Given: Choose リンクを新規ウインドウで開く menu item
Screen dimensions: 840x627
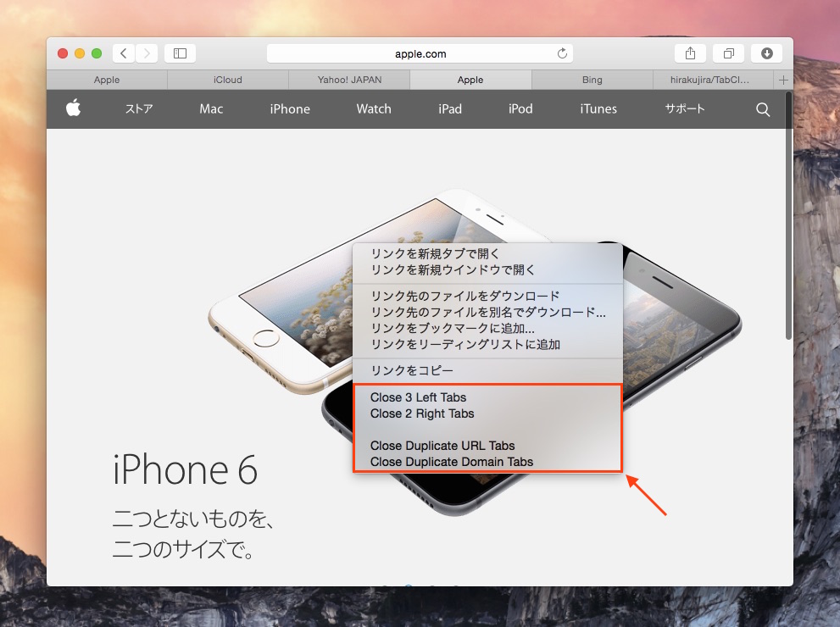Looking at the screenshot, I should click(487, 269).
